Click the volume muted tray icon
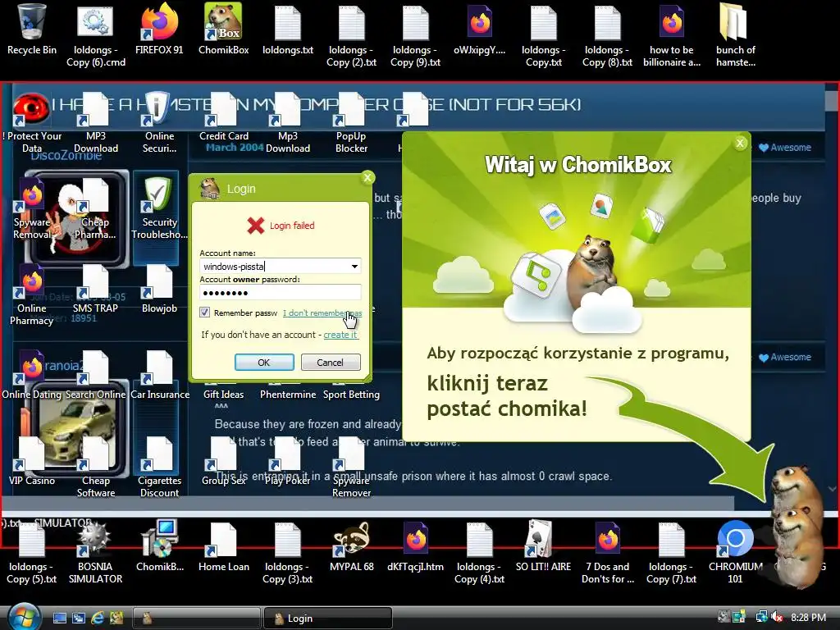This screenshot has width=840, height=630. pyautogui.click(x=778, y=617)
